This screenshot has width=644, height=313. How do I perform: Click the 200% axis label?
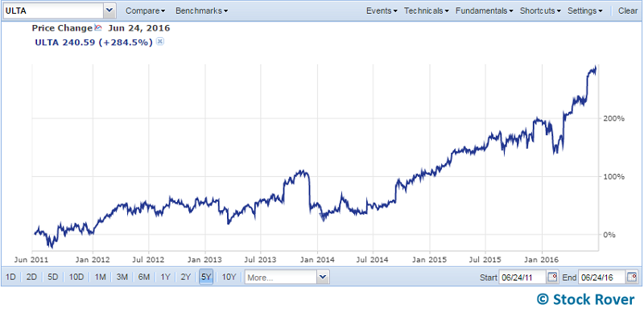coord(614,118)
